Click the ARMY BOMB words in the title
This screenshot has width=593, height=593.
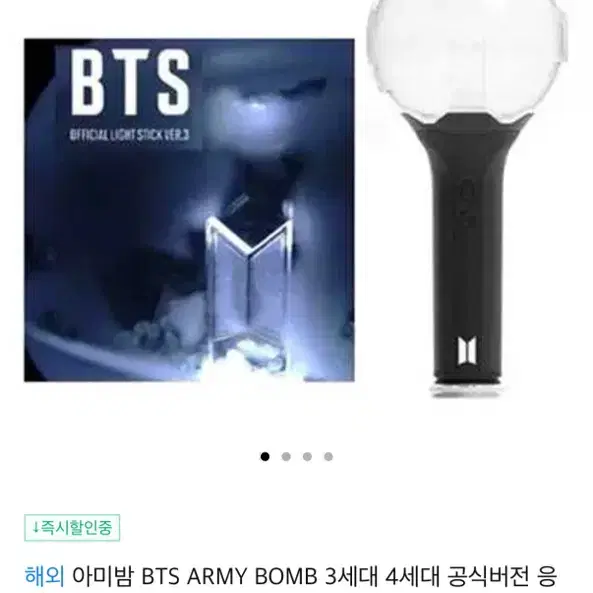(x=252, y=576)
